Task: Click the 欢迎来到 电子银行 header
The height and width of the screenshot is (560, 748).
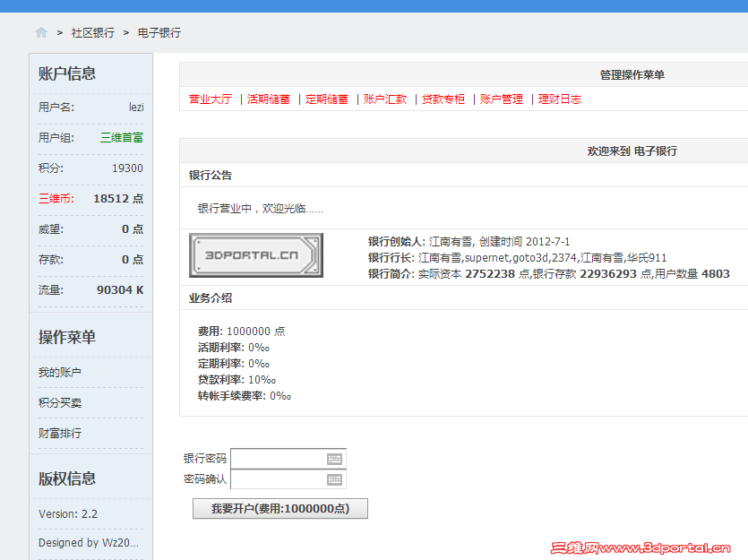Action: tap(632, 151)
